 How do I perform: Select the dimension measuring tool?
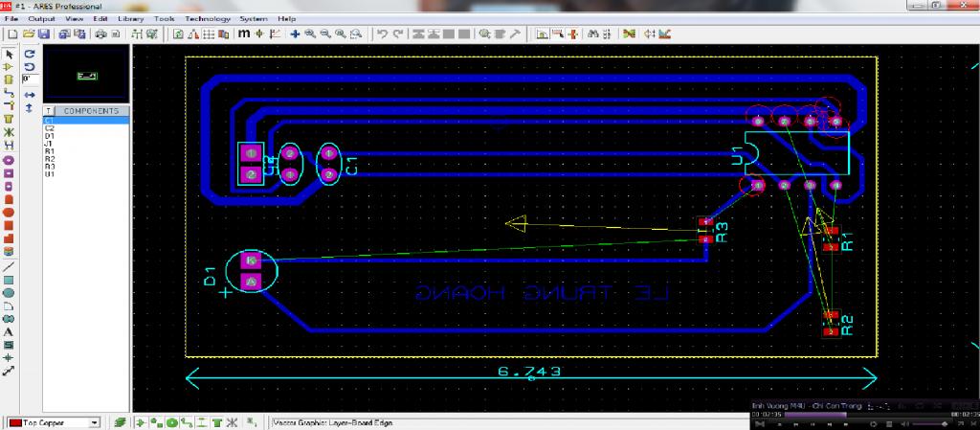9,370
